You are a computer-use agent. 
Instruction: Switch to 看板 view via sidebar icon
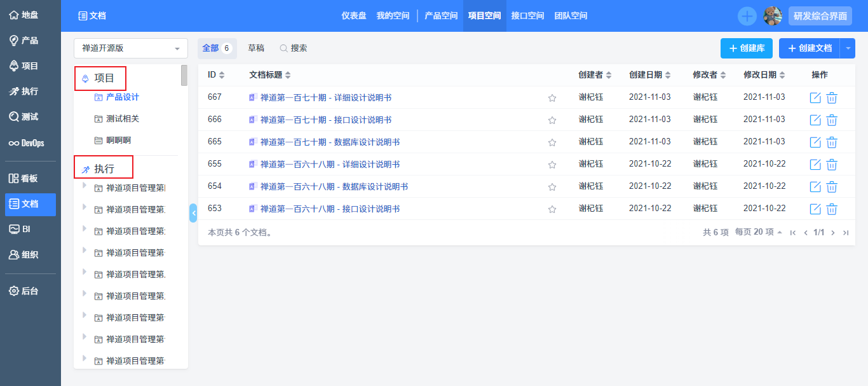coord(27,177)
